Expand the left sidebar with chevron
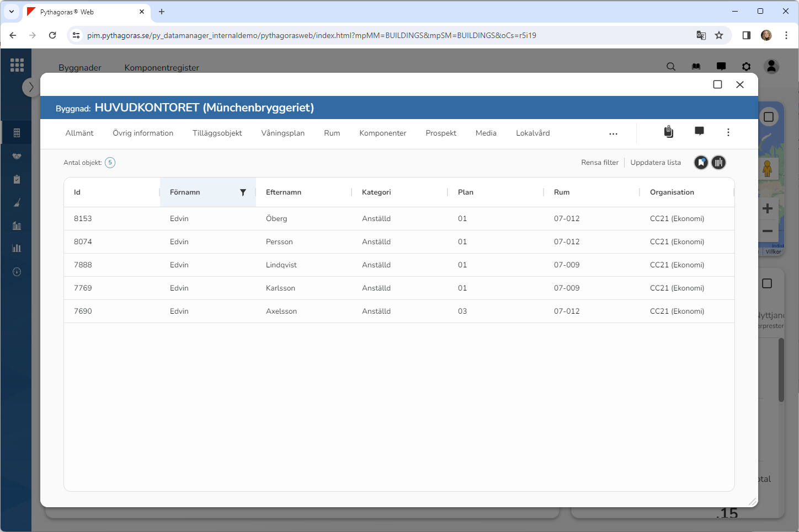This screenshot has height=532, width=799. [x=31, y=87]
